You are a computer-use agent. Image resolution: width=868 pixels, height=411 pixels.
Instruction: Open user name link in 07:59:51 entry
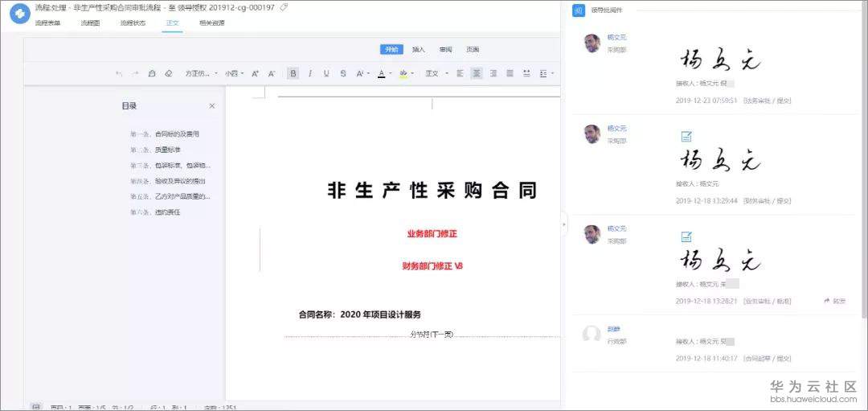click(616, 37)
